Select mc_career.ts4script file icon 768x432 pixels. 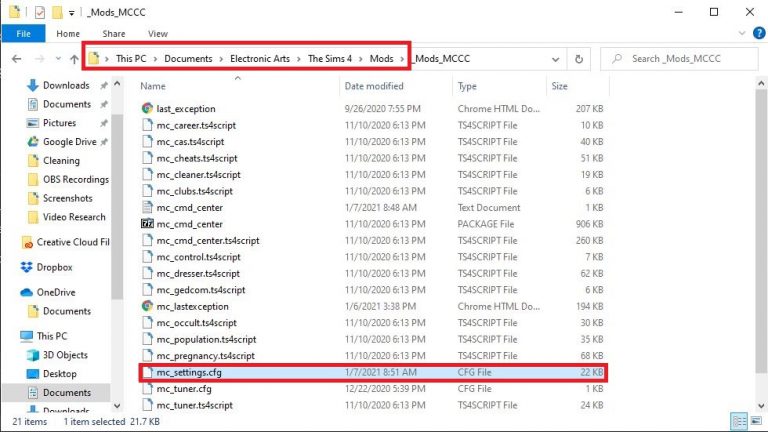[147, 125]
